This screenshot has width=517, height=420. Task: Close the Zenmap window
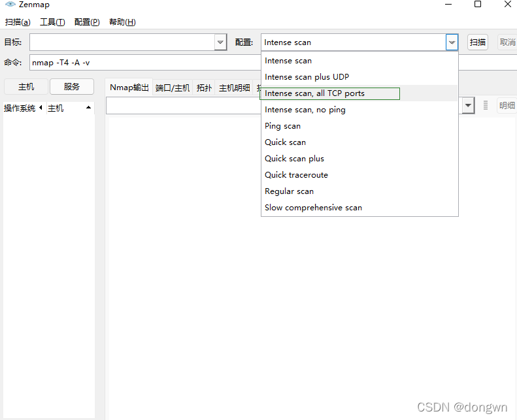[x=508, y=5]
